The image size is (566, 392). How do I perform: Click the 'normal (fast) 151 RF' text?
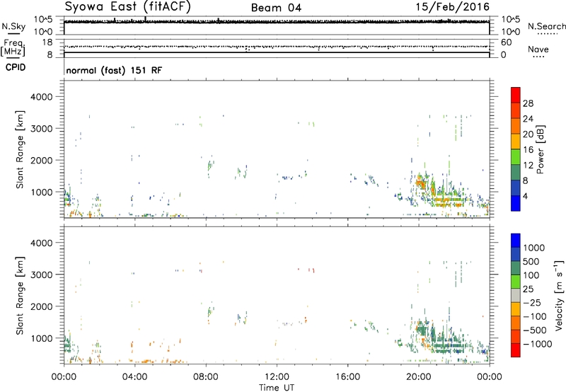point(114,70)
